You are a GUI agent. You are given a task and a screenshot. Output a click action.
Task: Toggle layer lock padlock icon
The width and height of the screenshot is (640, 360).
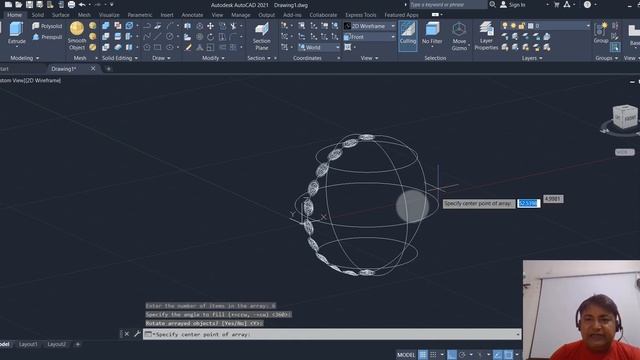(521, 26)
